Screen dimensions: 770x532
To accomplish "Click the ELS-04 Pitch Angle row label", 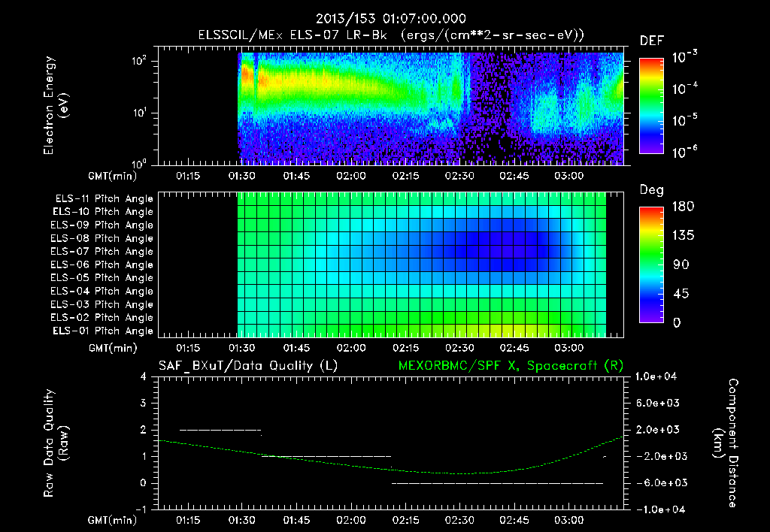I will click(x=102, y=292).
